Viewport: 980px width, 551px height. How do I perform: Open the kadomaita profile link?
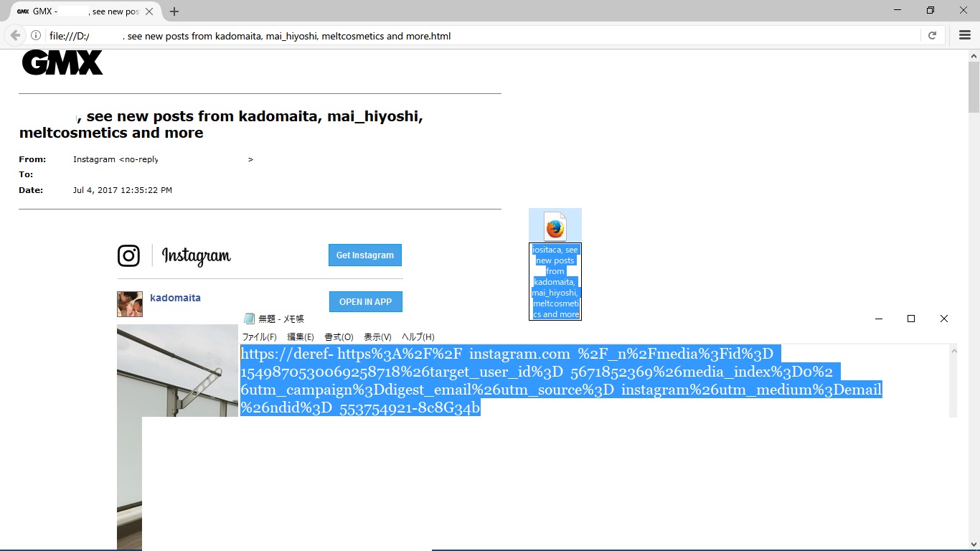click(175, 298)
